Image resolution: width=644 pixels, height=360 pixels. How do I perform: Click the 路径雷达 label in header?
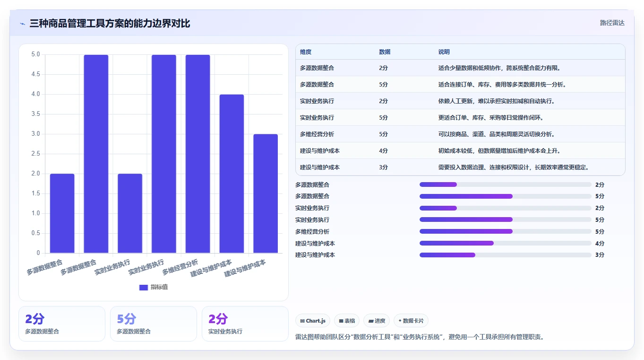(612, 23)
